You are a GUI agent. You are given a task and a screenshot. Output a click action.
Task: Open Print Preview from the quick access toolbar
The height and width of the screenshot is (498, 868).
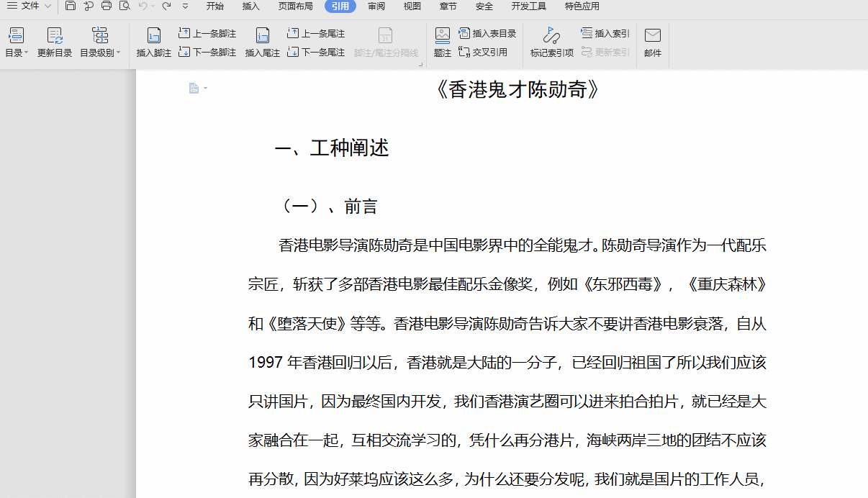[123, 6]
